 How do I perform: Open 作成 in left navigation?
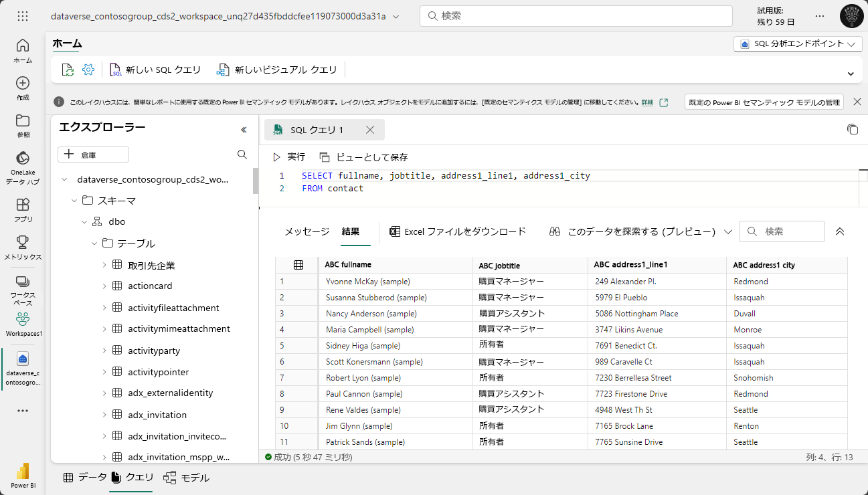point(23,88)
